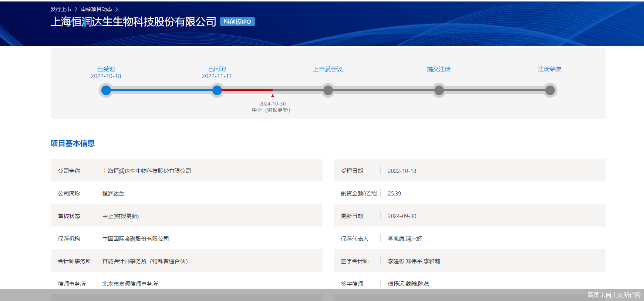This screenshot has height=301, width=644.
Task: Click the 签字律师 value 傅扬远,魏曦,陈蕴
Action: [408, 284]
